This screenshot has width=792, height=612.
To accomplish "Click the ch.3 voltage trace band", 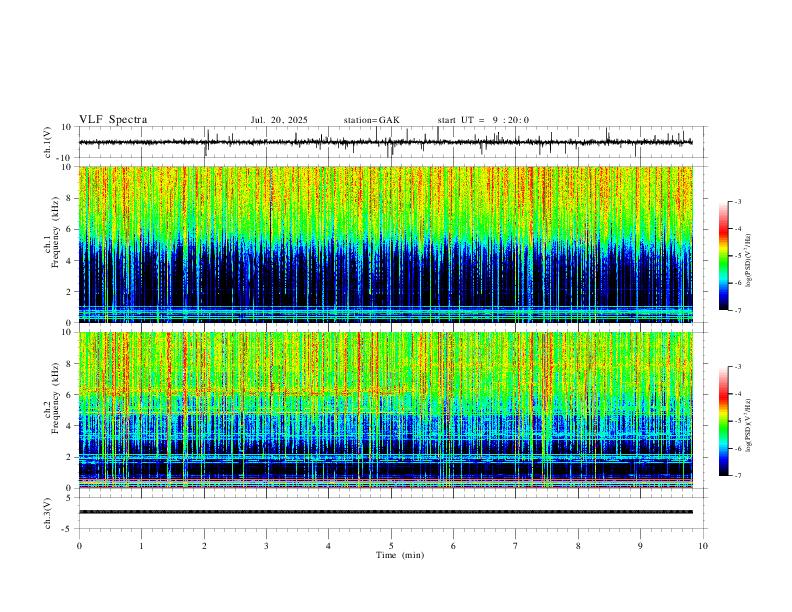I will (x=385, y=512).
